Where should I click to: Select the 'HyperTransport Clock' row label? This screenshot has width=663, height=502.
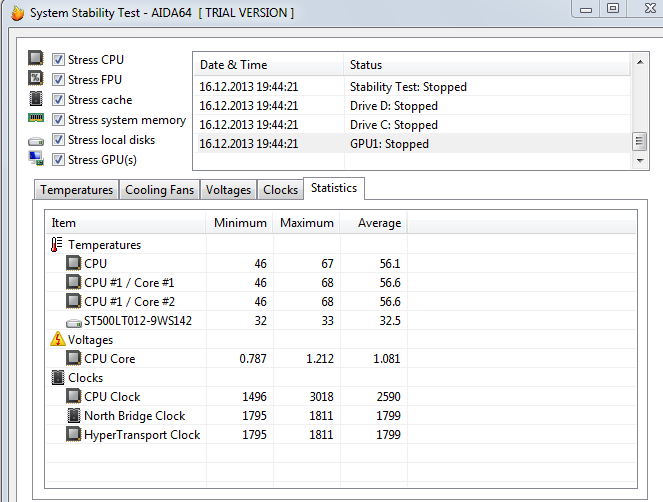coord(142,435)
